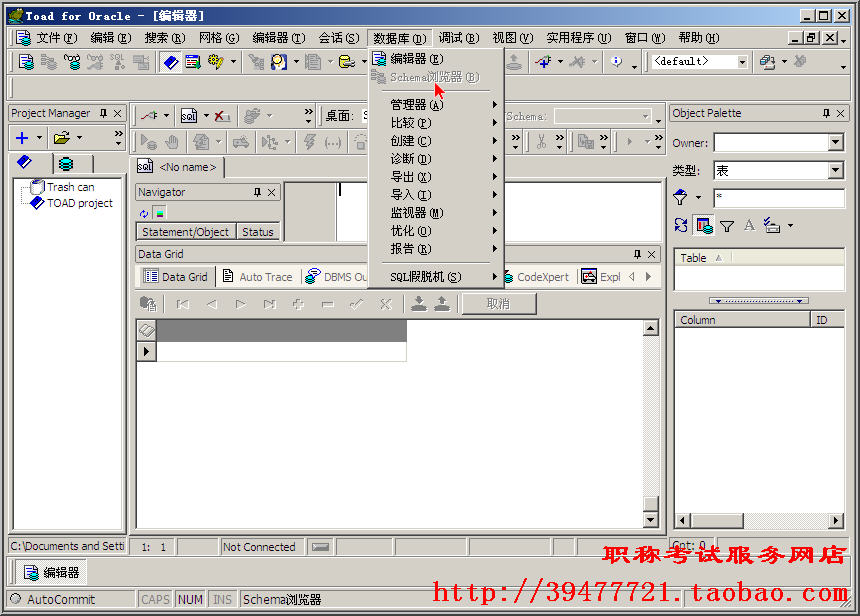Click the yellow database export toolbar icon
This screenshot has width=860, height=616.
click(x=346, y=62)
